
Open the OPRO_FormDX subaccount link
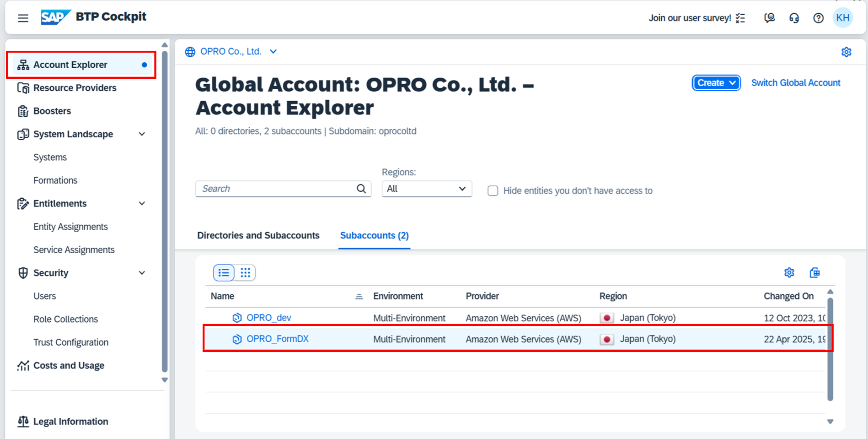pyautogui.click(x=277, y=339)
